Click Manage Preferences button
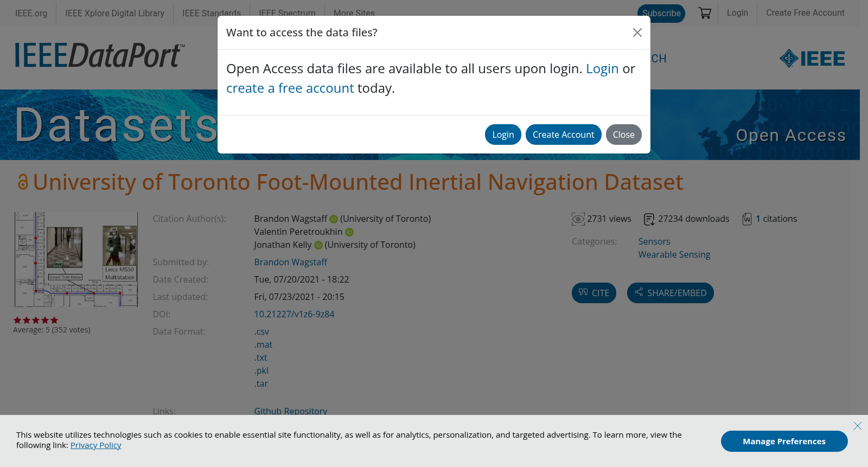 [784, 442]
